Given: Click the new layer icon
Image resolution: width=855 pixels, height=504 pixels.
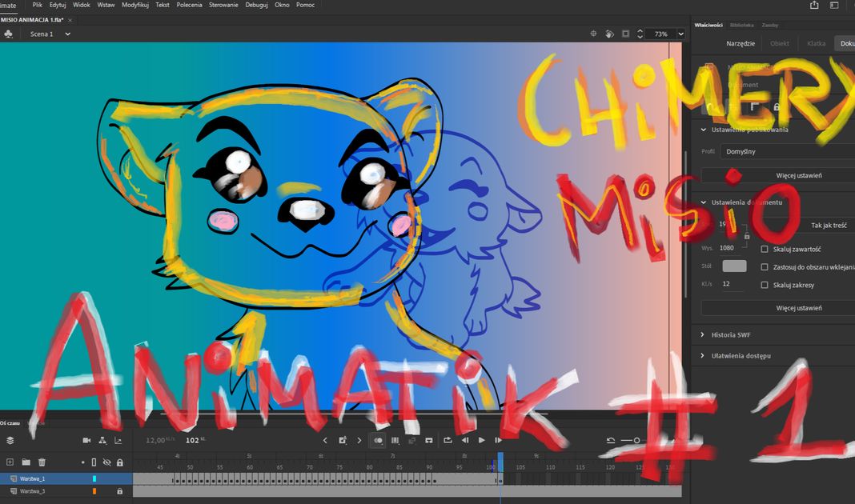Looking at the screenshot, I should coord(10,462).
